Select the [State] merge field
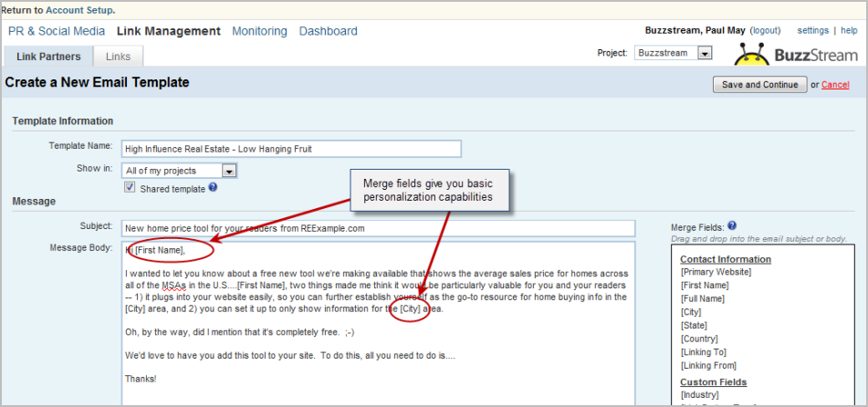The image size is (868, 407). [x=693, y=326]
